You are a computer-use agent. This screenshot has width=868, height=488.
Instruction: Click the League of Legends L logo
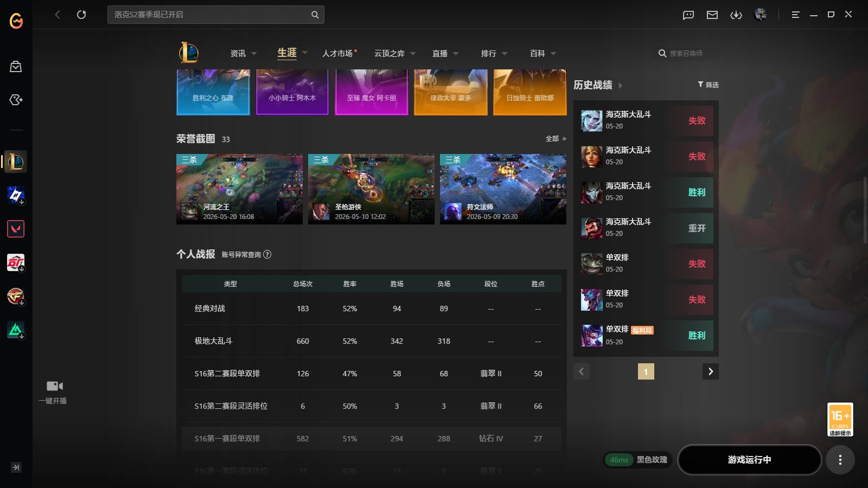[189, 53]
